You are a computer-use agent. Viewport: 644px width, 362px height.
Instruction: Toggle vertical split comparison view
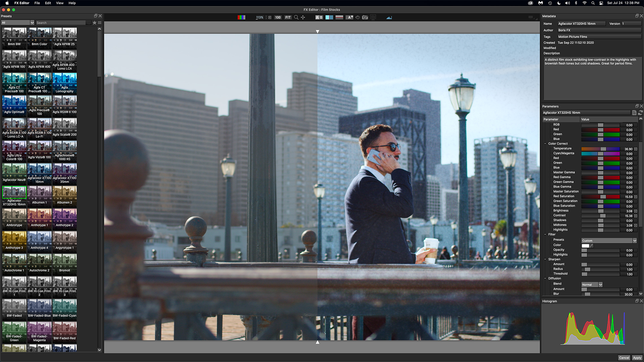pyautogui.click(x=329, y=17)
